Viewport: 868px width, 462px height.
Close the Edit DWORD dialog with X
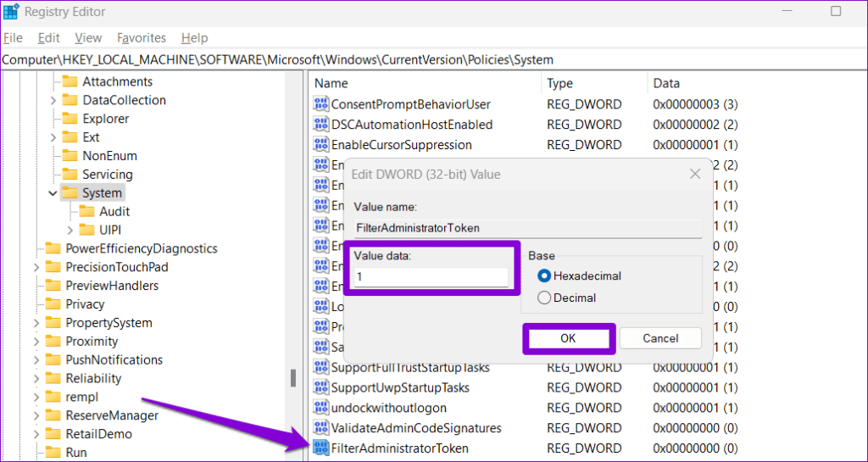(x=695, y=175)
